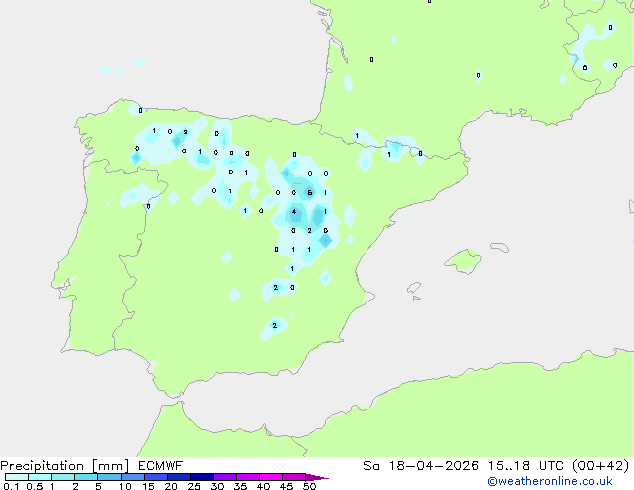The image size is (634, 490).
Task: Click the '4' precipitation value on map
Action: pos(294,211)
